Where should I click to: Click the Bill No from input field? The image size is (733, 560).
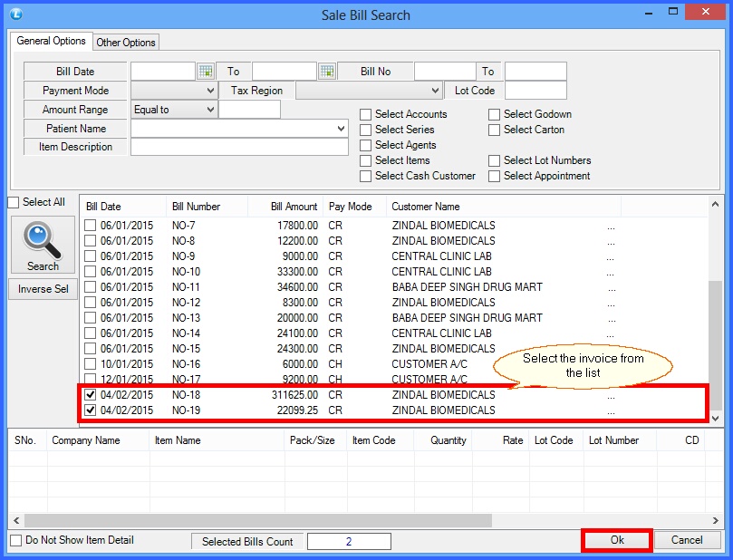click(x=445, y=72)
